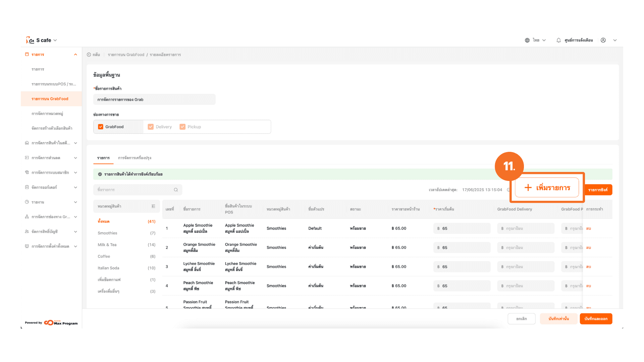644x362 pixels.
Task: Switch to the การจัดการเครื่องปรุง tab
Action: click(x=135, y=158)
